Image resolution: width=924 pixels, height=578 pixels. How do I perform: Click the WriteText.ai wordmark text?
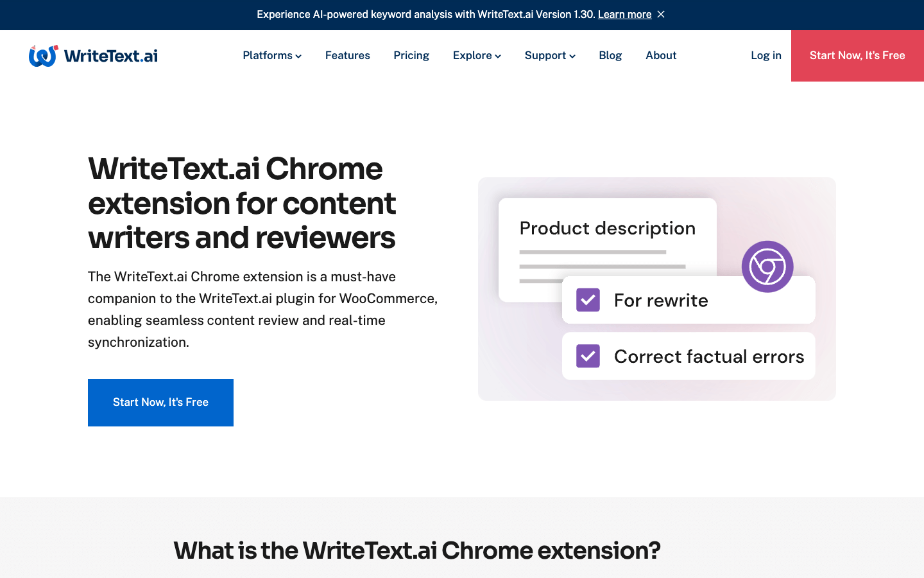[111, 56]
